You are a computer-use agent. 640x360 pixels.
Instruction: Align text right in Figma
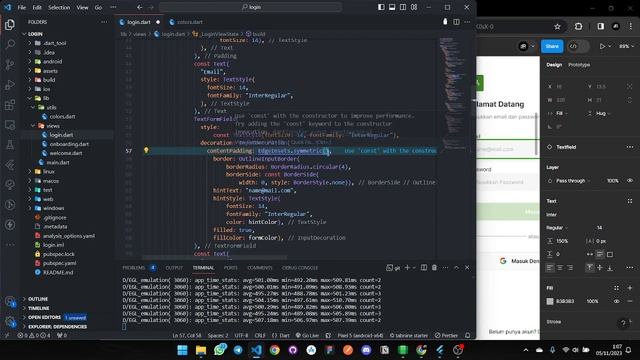570,268
